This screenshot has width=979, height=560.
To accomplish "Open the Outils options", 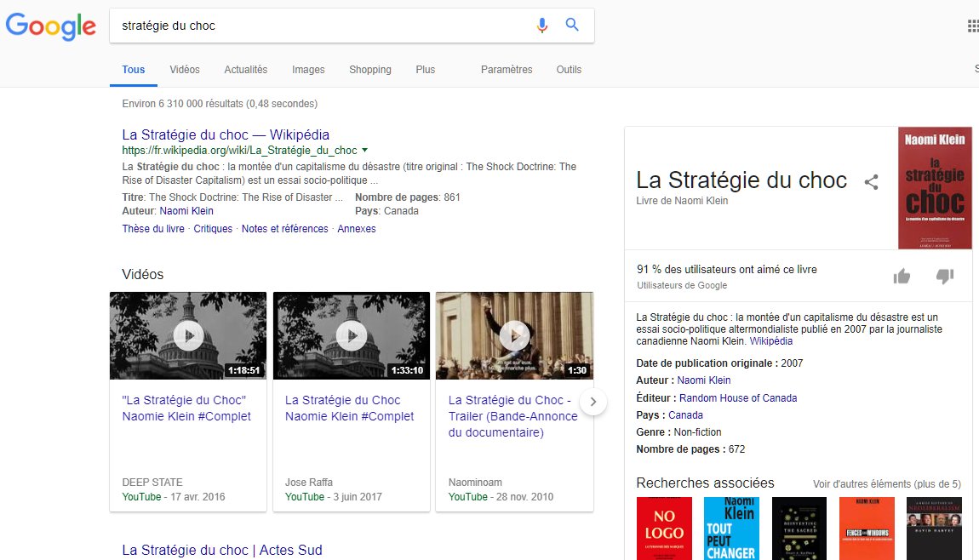I will pos(569,69).
